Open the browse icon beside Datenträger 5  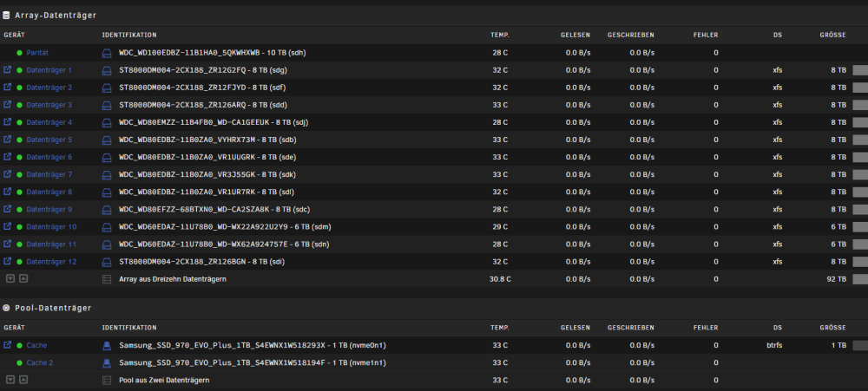tap(7, 140)
